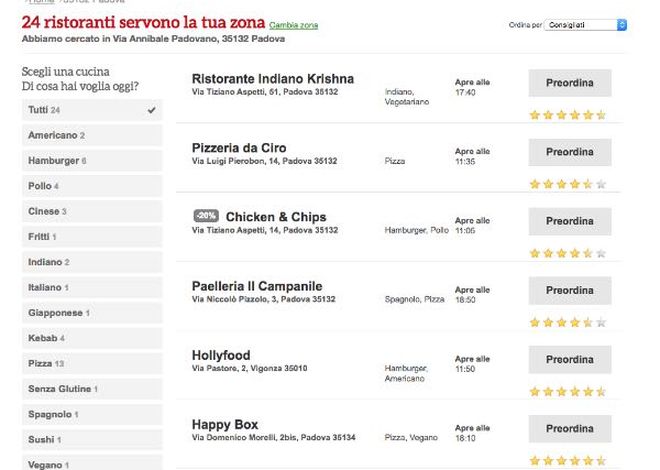Click Preordina for Paelleria Il Campanile
Screen dimensions: 660x470
click(570, 290)
